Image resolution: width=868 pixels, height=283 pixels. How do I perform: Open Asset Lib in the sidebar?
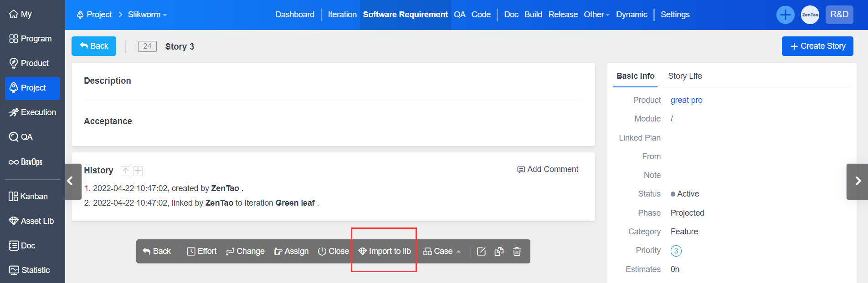point(32,221)
